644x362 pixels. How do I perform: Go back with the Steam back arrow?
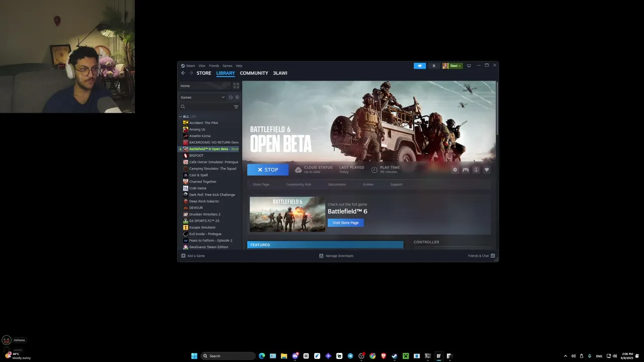click(x=183, y=73)
